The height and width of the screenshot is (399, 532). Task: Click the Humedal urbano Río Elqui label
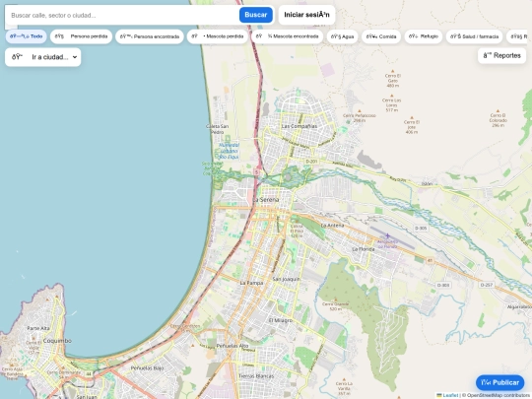pos(229,151)
